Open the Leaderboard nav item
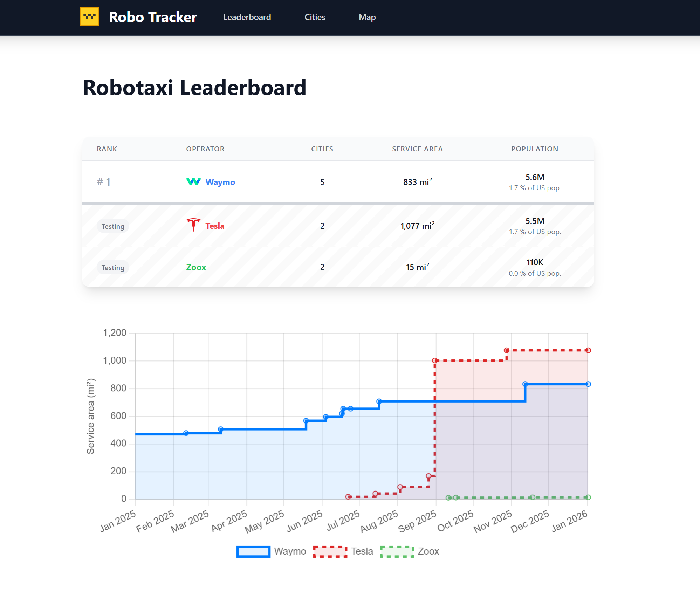 point(247,17)
